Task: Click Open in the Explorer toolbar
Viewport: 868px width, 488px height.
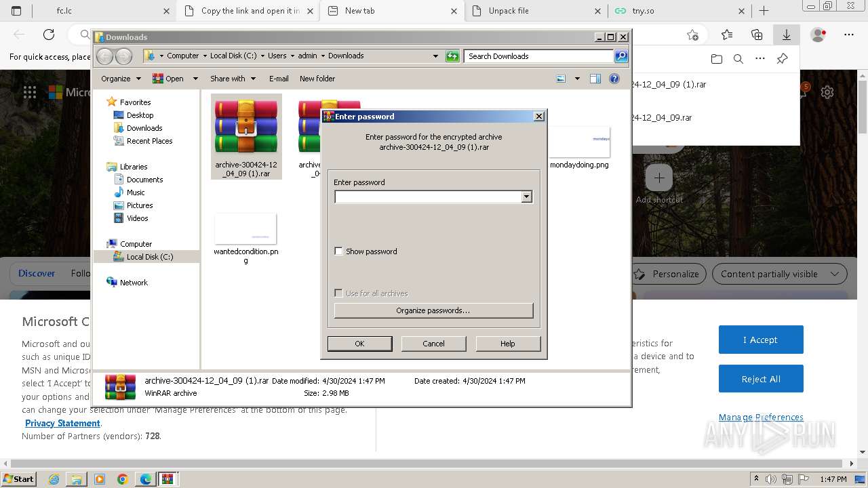Action: pyautogui.click(x=168, y=79)
